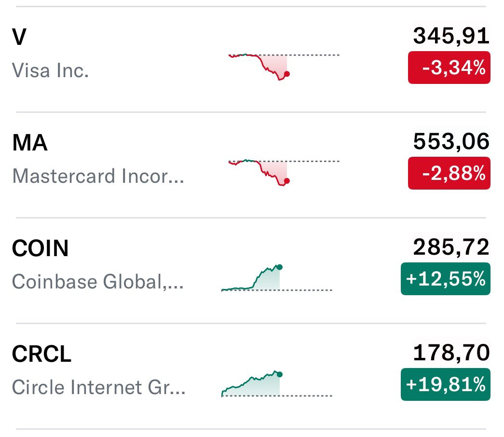Select the MA ticker symbol
Screen dimensions: 504x437
[x=29, y=143]
